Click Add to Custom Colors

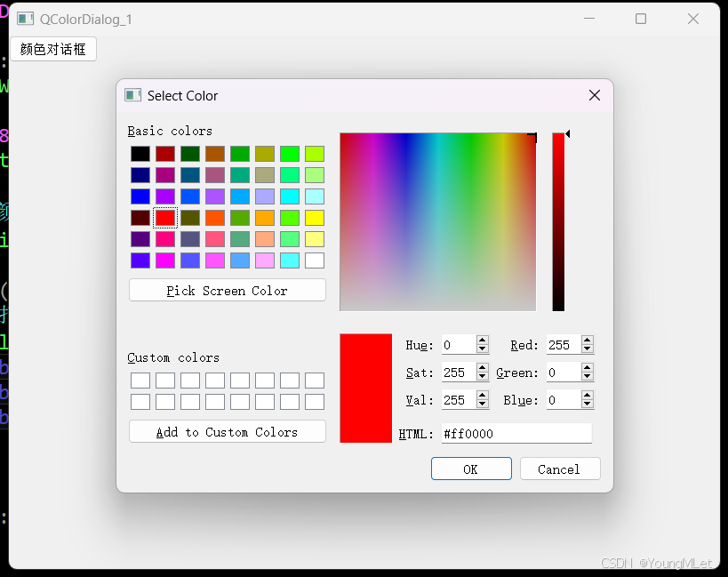point(228,432)
